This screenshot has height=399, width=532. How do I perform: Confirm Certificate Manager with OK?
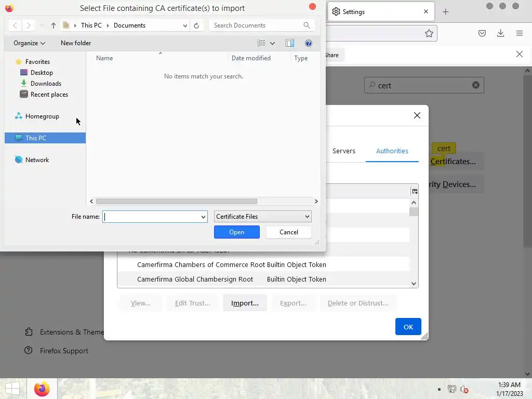[x=408, y=327]
